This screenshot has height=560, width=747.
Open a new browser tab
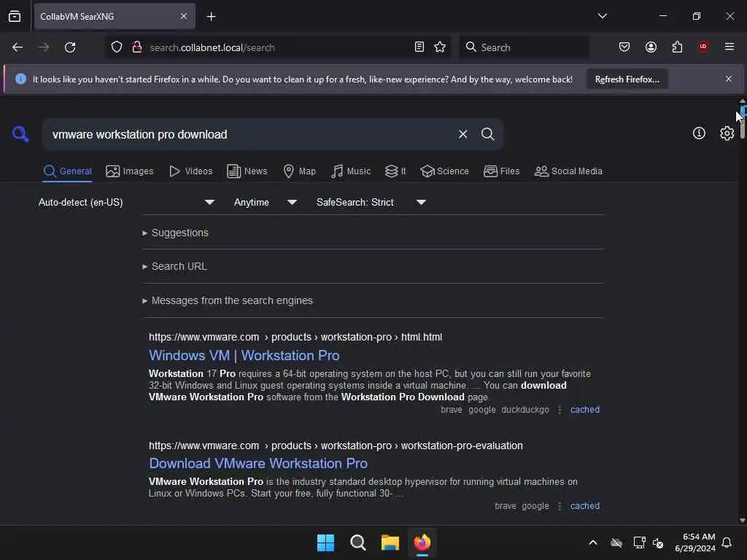[x=211, y=17]
